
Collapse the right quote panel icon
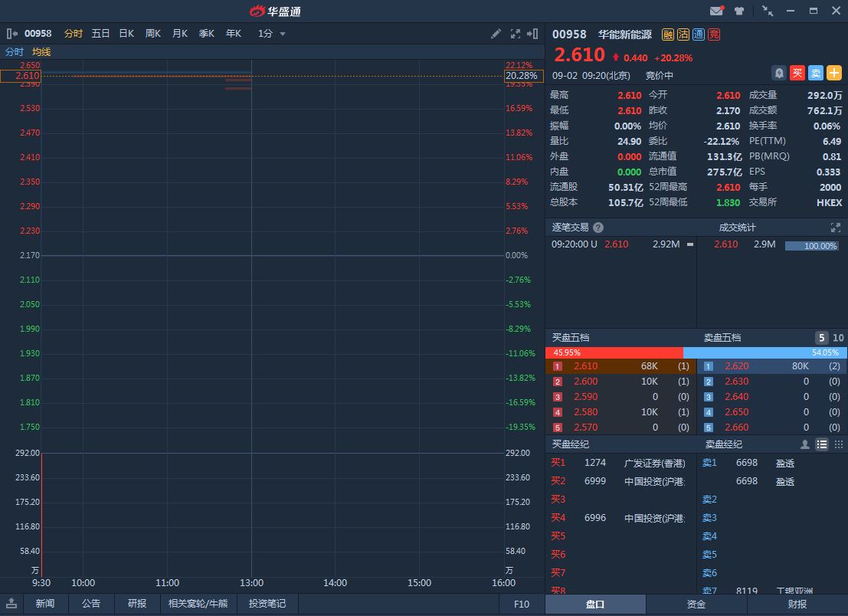pos(532,34)
